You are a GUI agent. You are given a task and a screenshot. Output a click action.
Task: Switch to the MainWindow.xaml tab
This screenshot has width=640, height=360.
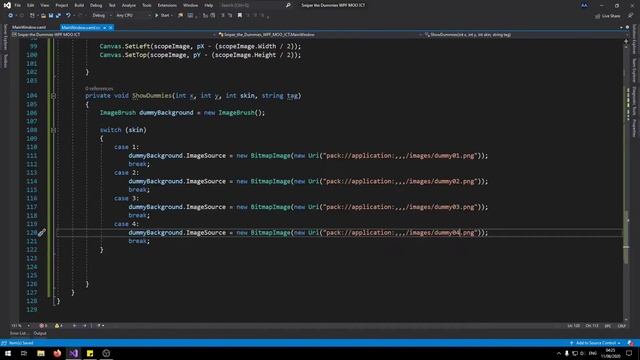[x=29, y=27]
